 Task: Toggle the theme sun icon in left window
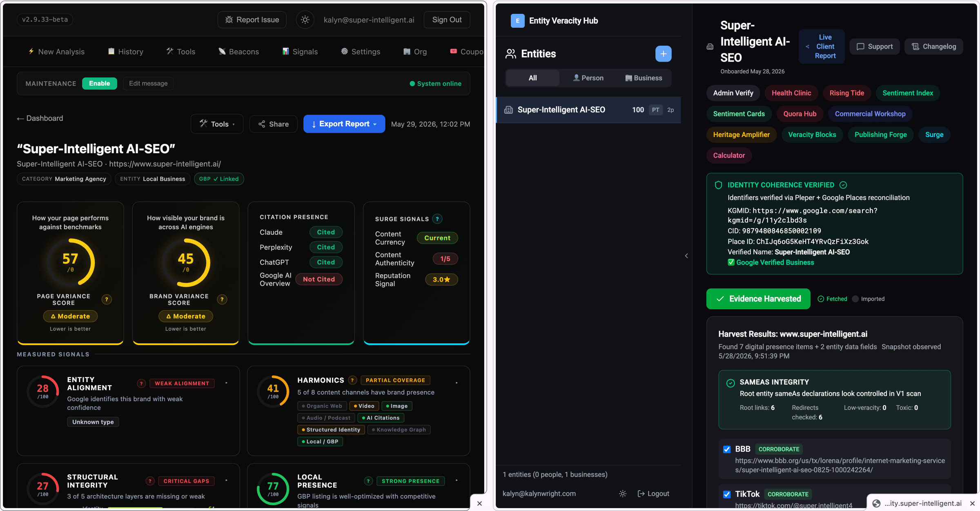click(x=305, y=20)
